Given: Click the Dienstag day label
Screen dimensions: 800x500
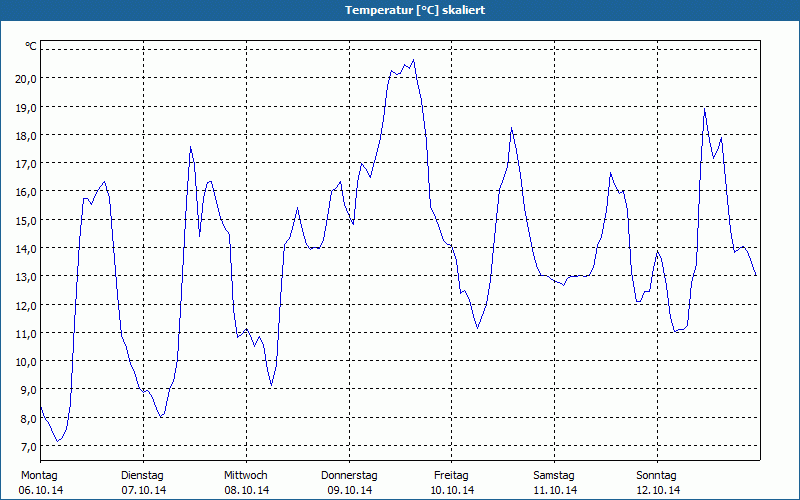Looking at the screenshot, I should pos(142,476).
